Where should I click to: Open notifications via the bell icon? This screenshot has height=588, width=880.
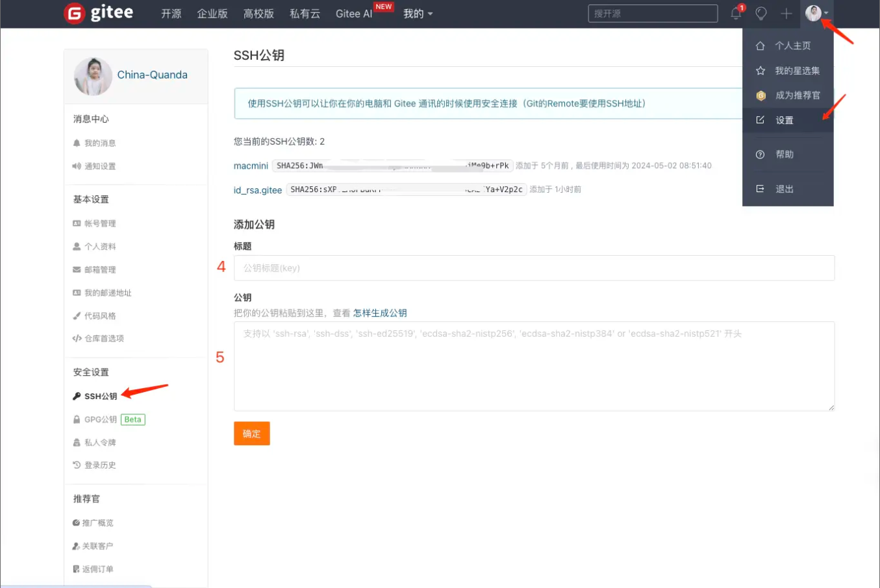(735, 13)
